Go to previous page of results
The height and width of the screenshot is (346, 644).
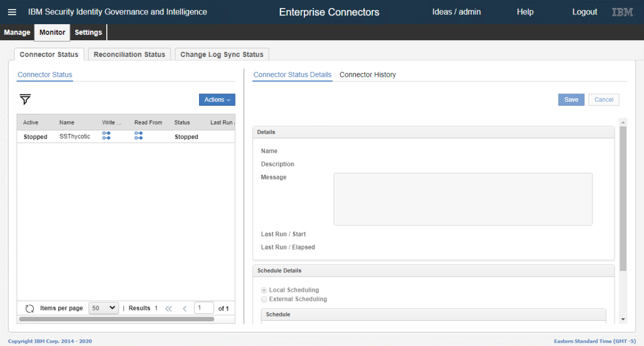pyautogui.click(x=185, y=308)
